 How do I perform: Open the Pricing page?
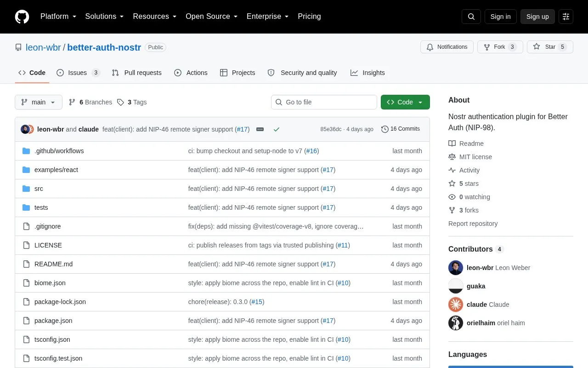[309, 17]
